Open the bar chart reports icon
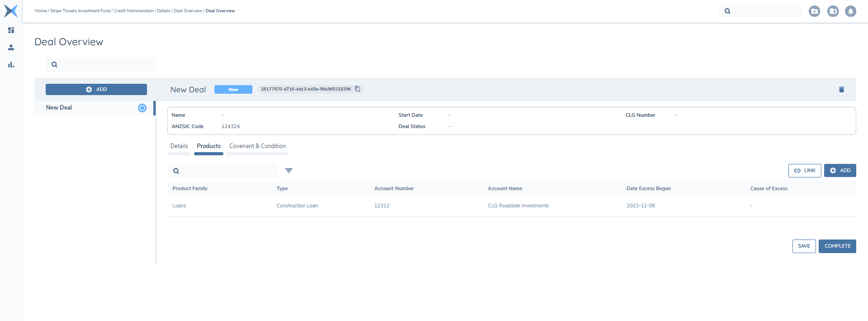Screen dimensions: 868x321 pos(11,65)
